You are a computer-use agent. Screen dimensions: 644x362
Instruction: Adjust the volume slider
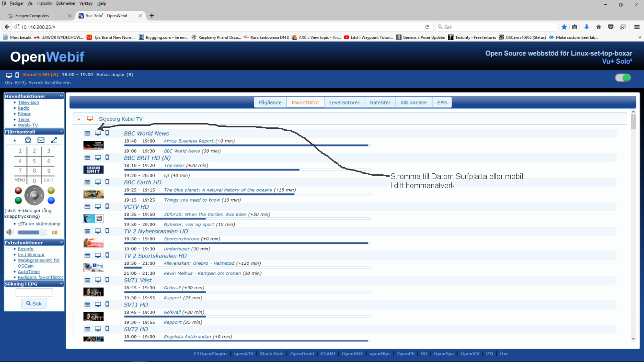coord(33,232)
